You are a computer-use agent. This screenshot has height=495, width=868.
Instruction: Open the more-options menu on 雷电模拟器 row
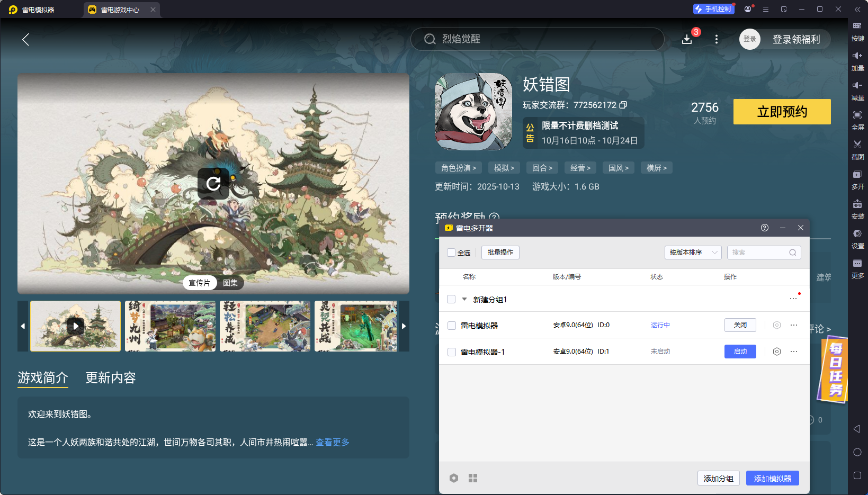tap(793, 325)
